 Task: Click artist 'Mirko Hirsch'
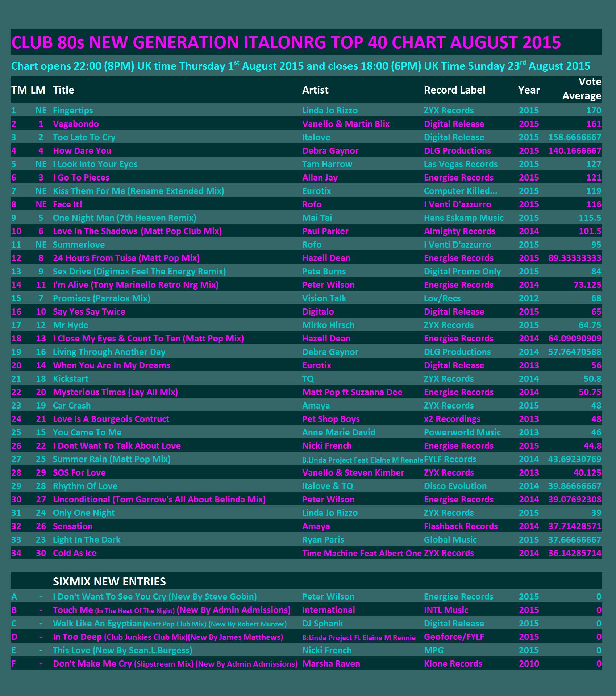tap(328, 325)
